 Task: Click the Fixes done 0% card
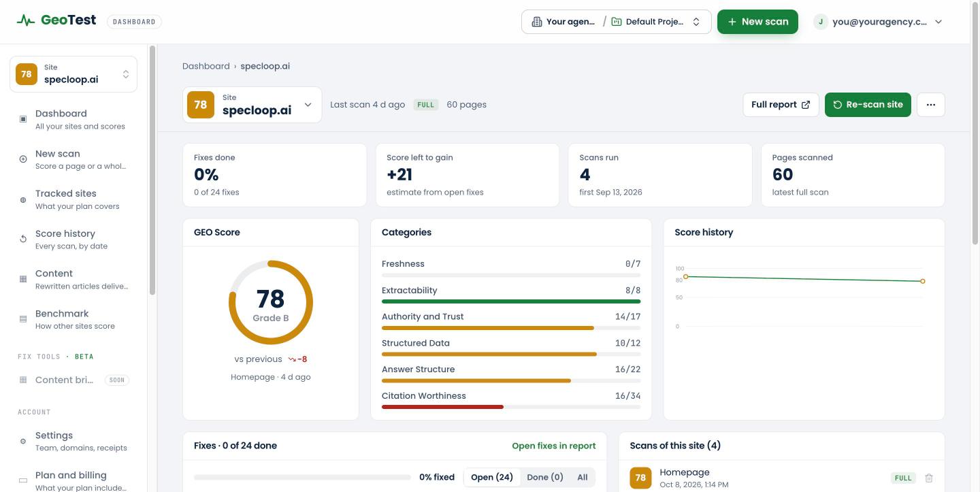point(274,175)
